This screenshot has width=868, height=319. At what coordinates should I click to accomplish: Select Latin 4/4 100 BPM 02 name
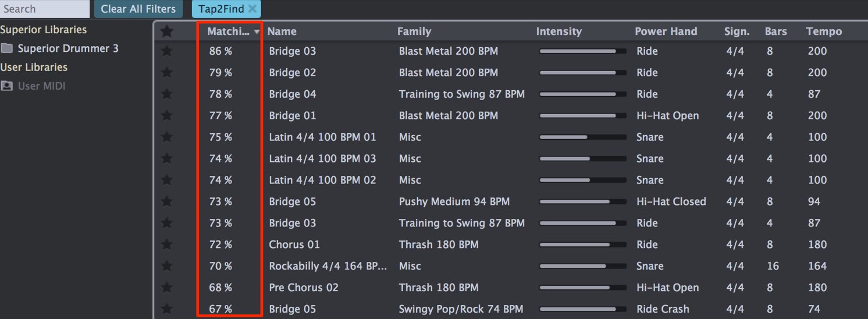(x=322, y=180)
